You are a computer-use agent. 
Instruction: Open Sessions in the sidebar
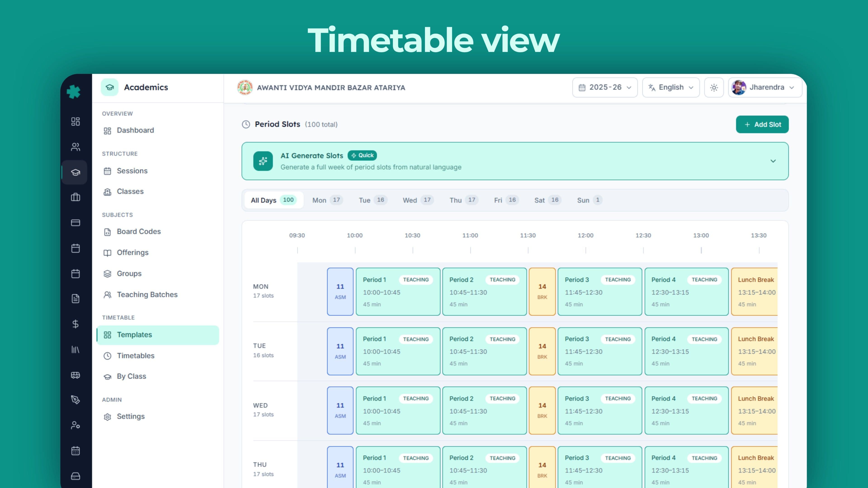pyautogui.click(x=158, y=171)
